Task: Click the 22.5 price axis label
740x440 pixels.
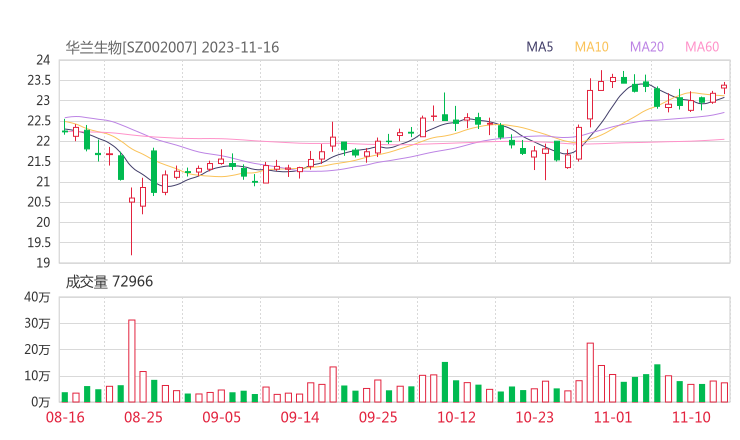Action: [x=39, y=121]
